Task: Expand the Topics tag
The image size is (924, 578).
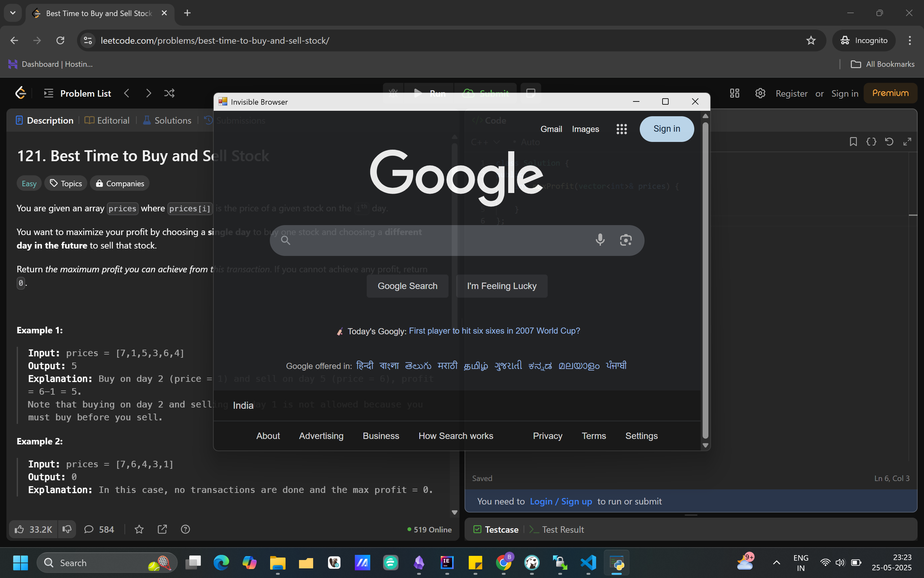Action: 66,183
